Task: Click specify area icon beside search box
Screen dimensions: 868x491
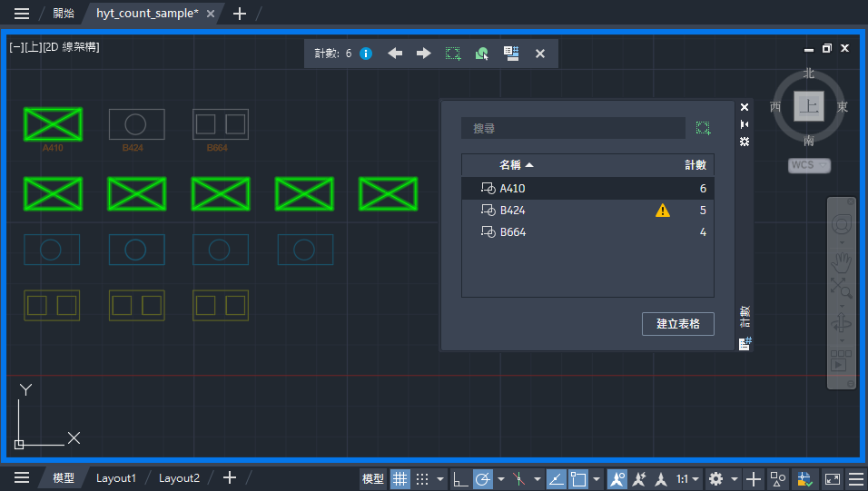Action: (703, 129)
